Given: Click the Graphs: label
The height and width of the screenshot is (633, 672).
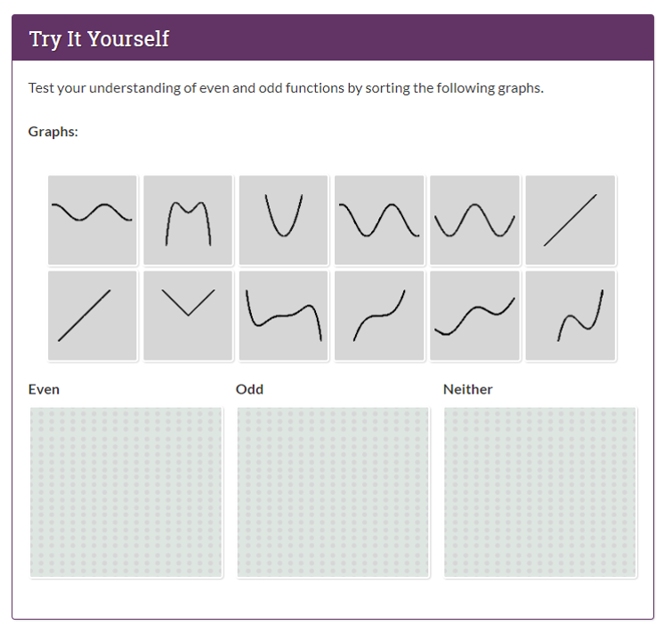Looking at the screenshot, I should (53, 132).
